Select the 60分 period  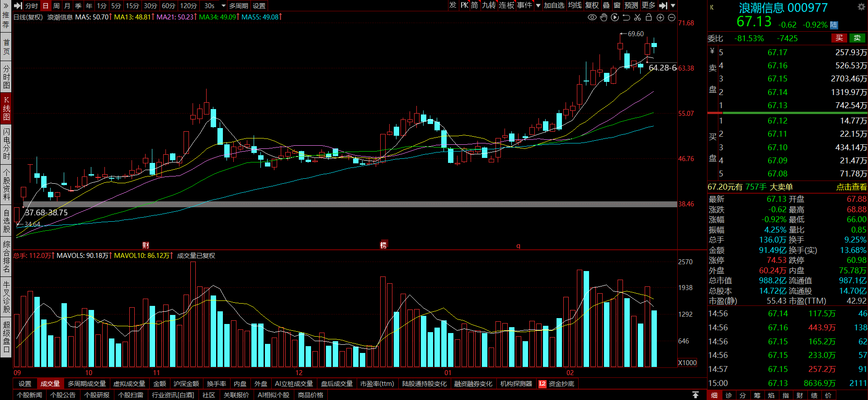(169, 6)
